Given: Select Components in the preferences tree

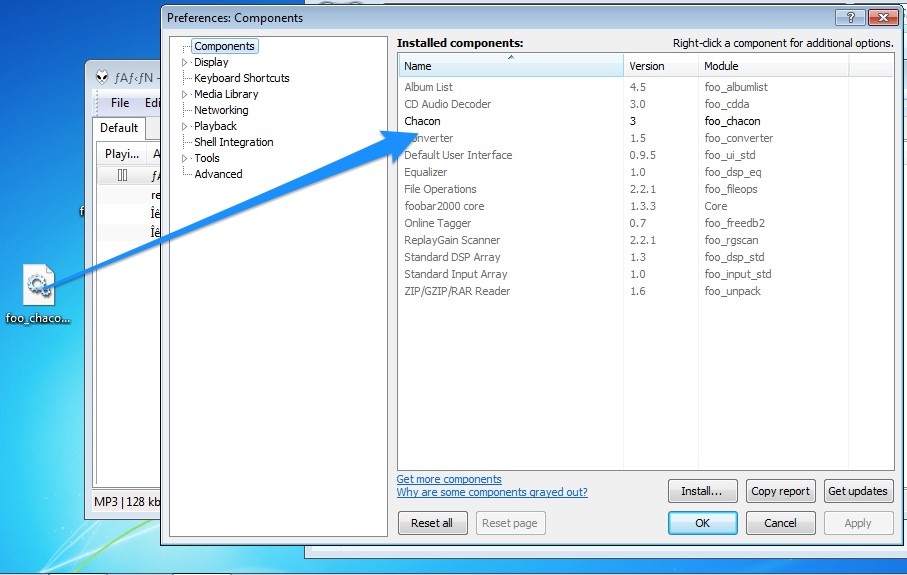Looking at the screenshot, I should [x=224, y=46].
